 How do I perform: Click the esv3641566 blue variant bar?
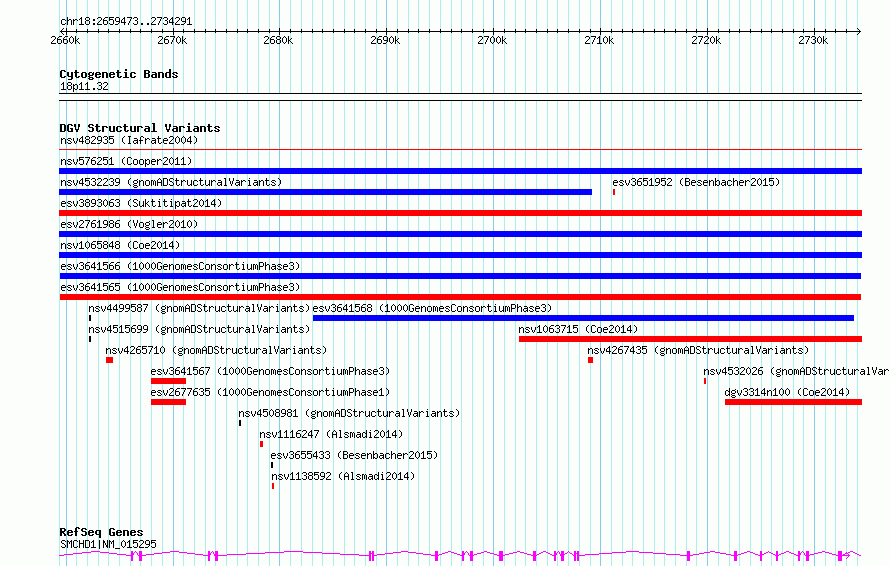460,276
